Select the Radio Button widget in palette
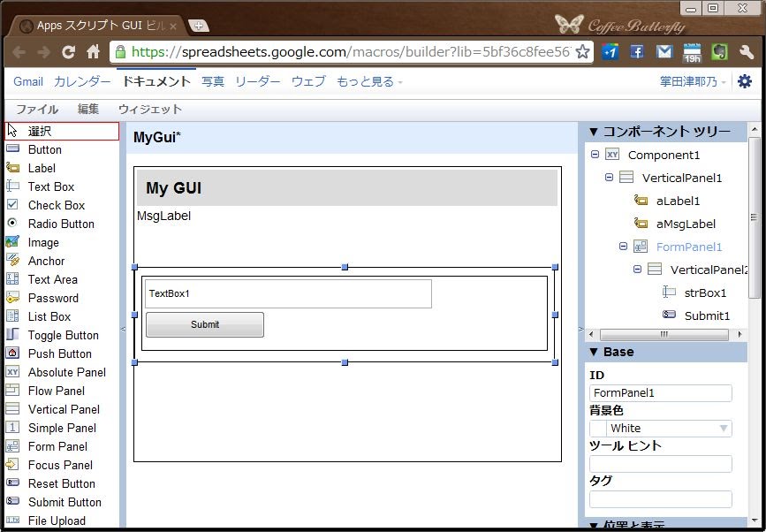The width and height of the screenshot is (766, 532). coord(61,224)
